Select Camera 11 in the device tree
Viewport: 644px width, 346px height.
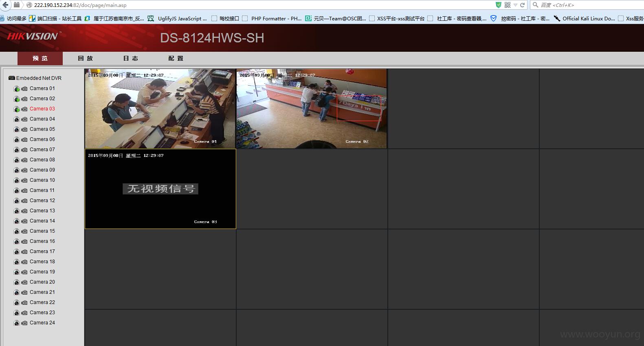(x=42, y=190)
